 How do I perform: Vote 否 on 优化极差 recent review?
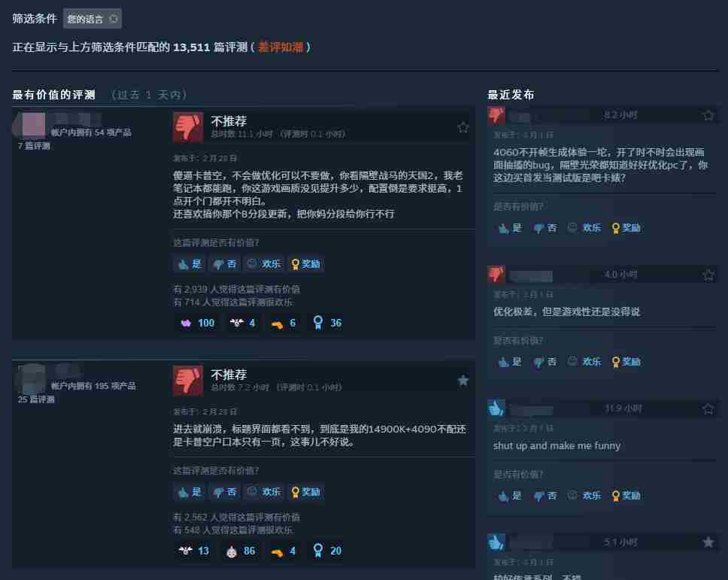[545, 362]
